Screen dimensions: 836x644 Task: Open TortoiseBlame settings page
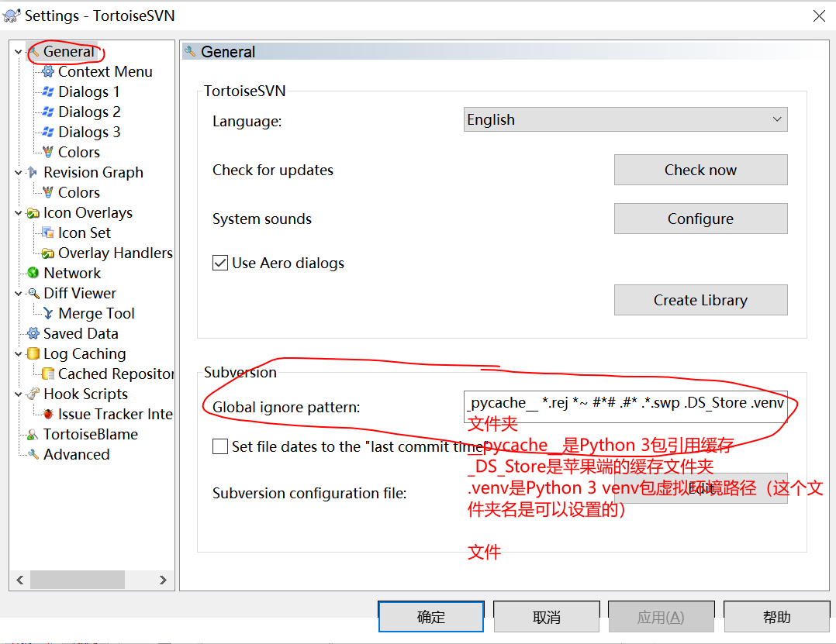[x=91, y=434]
